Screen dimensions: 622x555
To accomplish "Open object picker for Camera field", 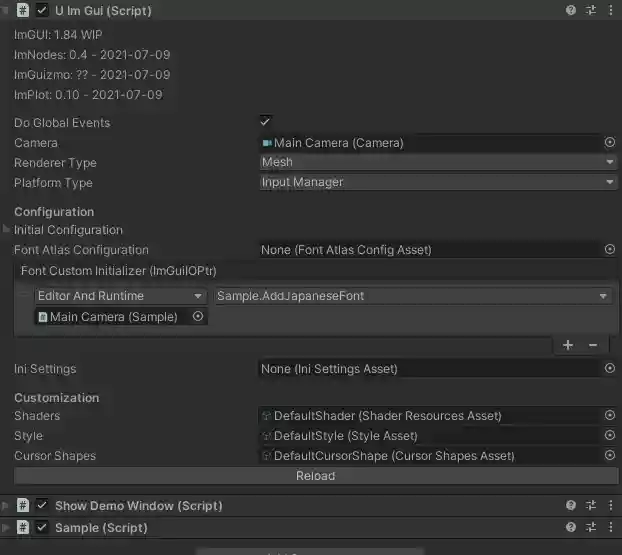I will [x=610, y=142].
